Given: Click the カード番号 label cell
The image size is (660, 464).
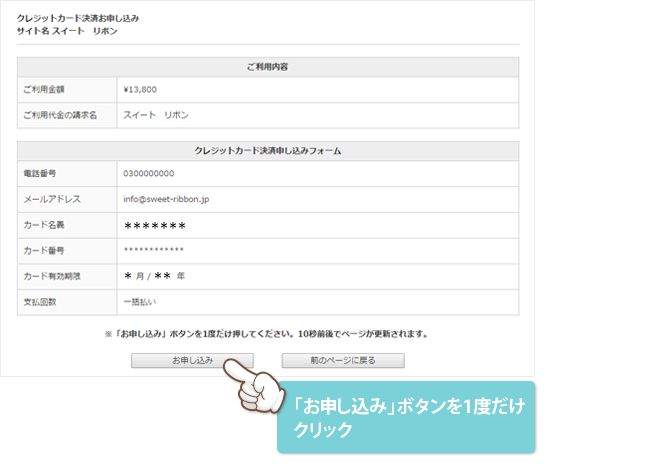Looking at the screenshot, I should (67, 251).
